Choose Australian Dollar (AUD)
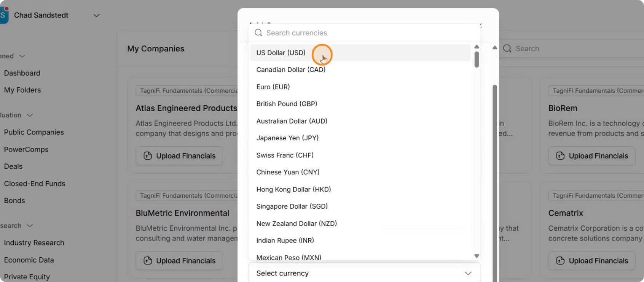Viewport: 644px width, 282px height. click(360, 121)
